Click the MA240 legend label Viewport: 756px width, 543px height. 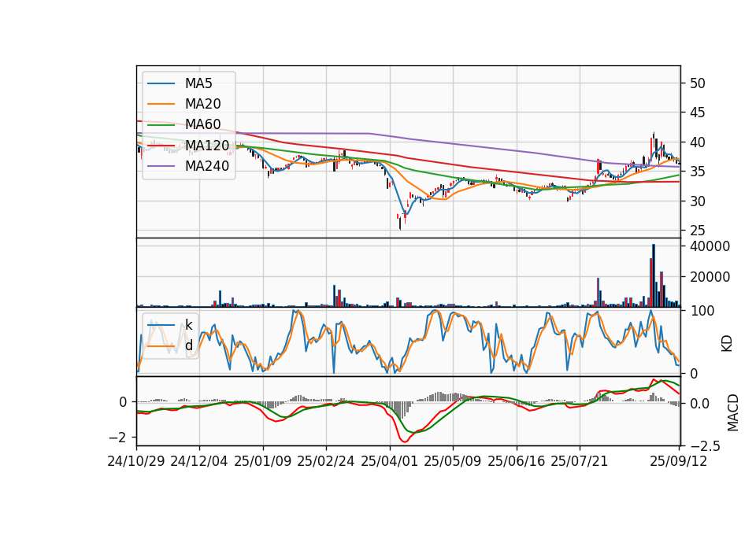click(207, 166)
